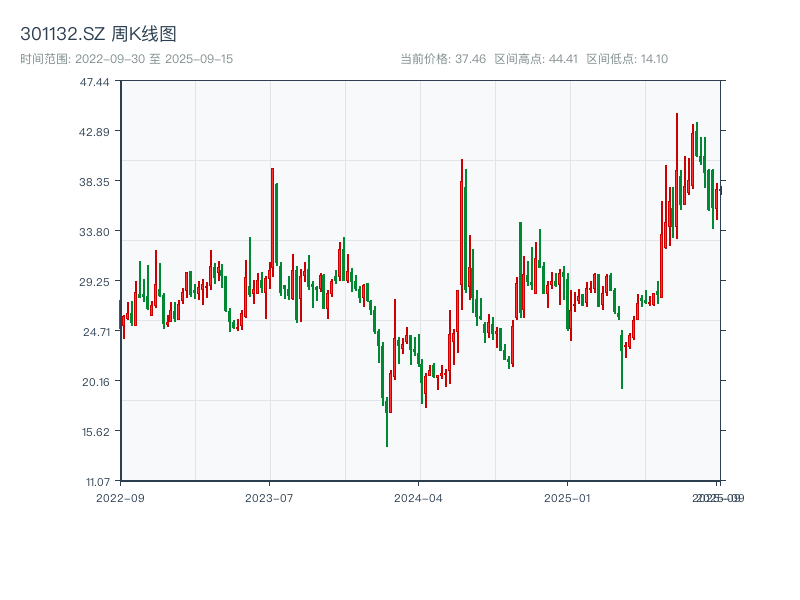
Task: Click the chart title 301132.SZ 周K线图
Action: (98, 34)
